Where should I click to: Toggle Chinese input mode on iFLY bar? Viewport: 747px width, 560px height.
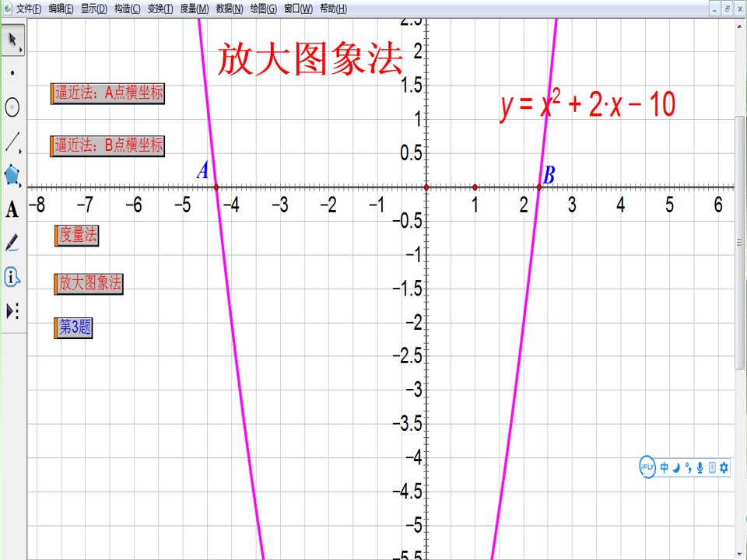[x=664, y=467]
